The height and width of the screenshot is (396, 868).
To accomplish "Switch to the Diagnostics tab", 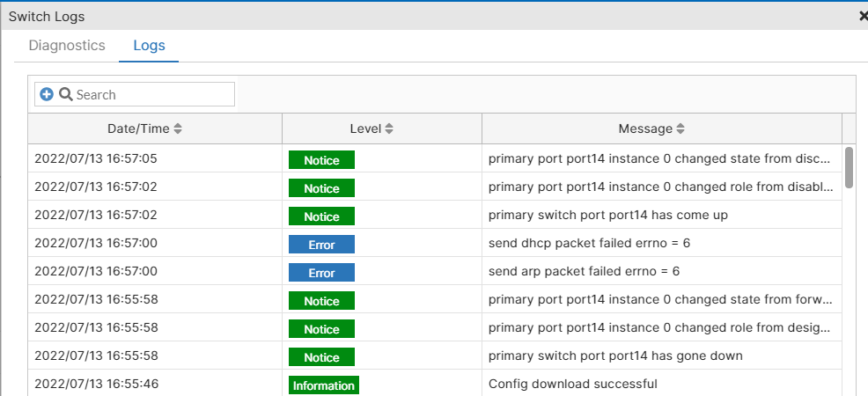I will 67,46.
